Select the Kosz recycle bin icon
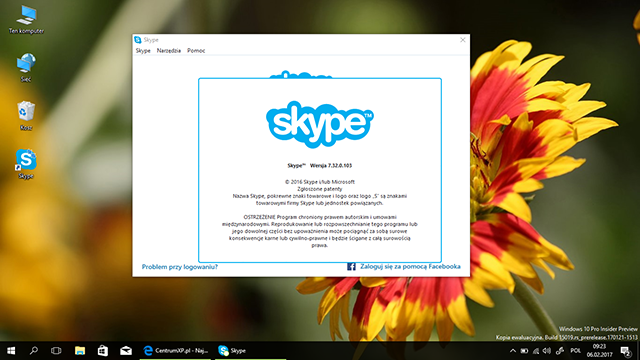 point(26,116)
